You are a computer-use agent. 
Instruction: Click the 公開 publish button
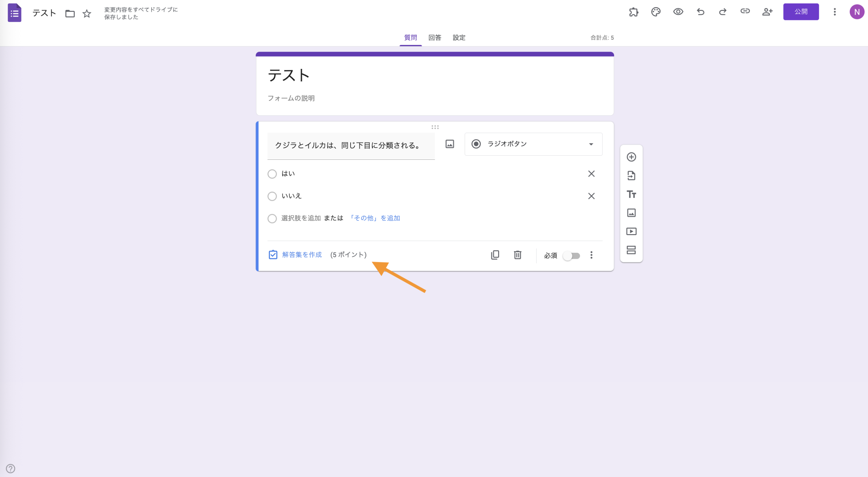[801, 11]
